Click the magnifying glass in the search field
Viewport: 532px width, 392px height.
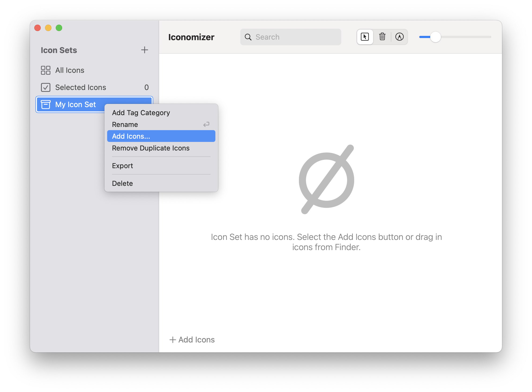(x=248, y=37)
